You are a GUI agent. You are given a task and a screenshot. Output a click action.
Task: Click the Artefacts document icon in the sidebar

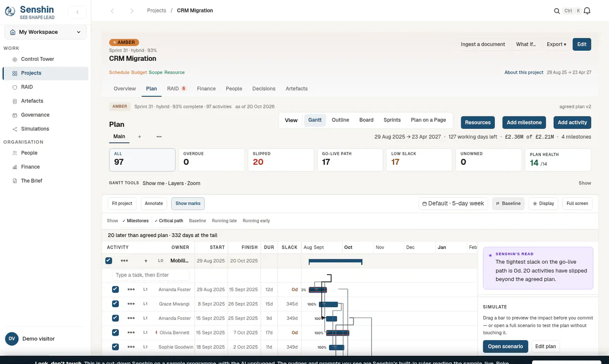coord(15,101)
